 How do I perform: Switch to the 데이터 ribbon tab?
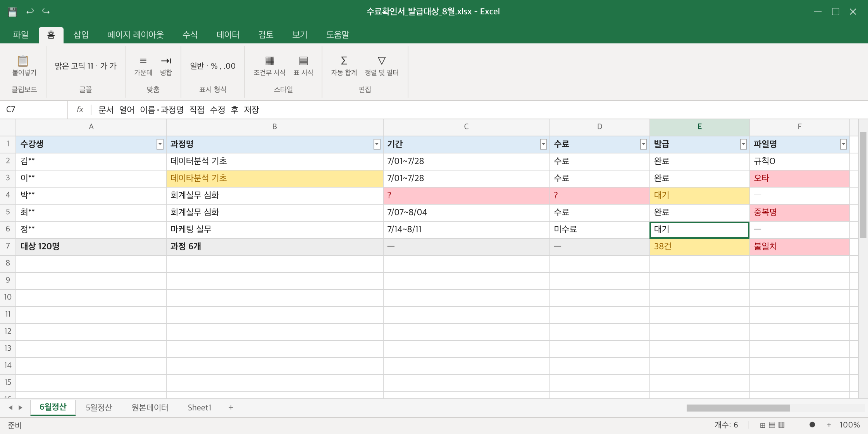[x=228, y=35]
